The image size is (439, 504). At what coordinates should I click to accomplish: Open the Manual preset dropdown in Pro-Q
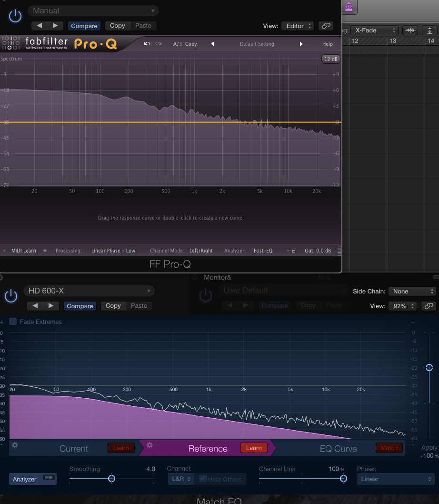coord(93,10)
